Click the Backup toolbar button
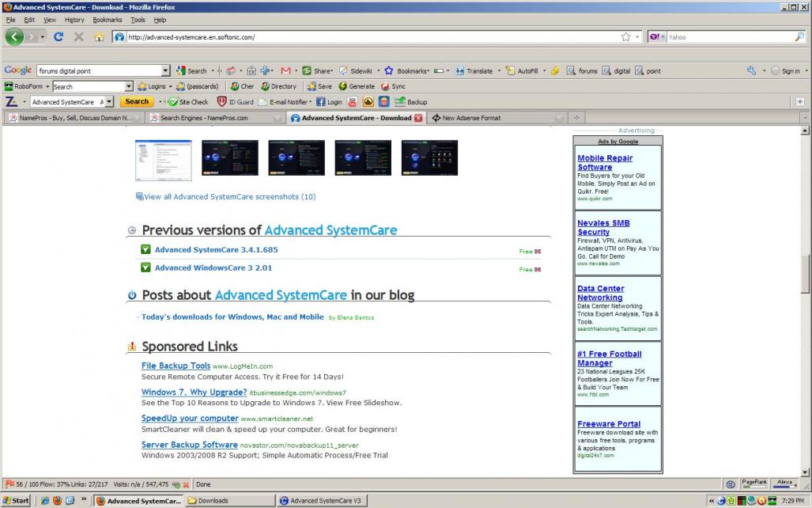 tap(411, 101)
